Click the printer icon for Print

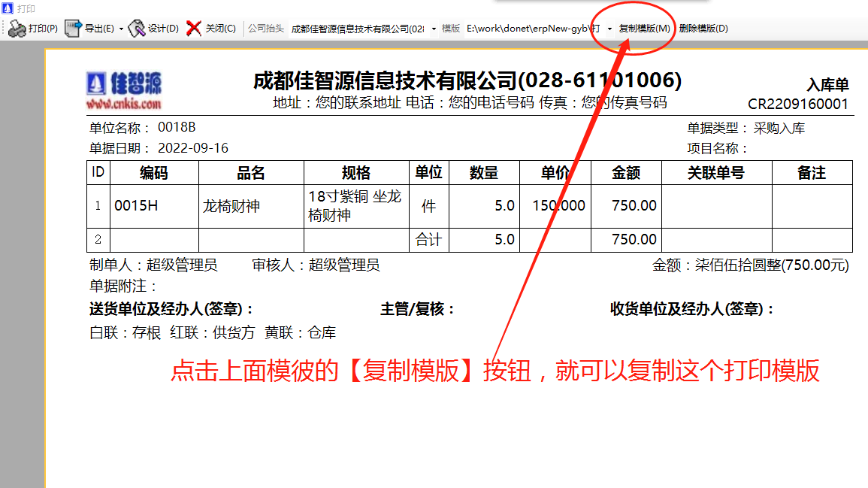(x=17, y=29)
